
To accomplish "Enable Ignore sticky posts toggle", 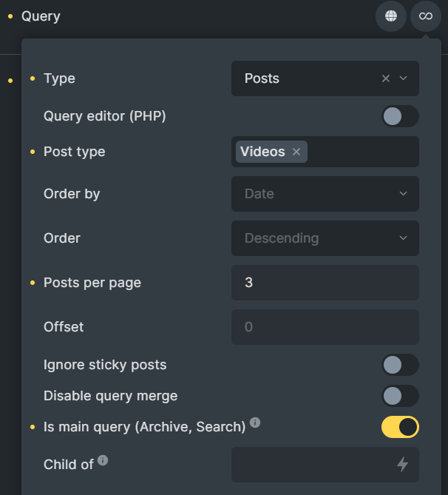I will tap(400, 365).
